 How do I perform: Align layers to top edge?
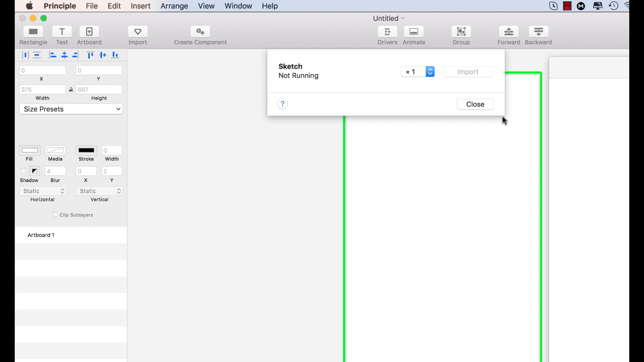coord(90,55)
